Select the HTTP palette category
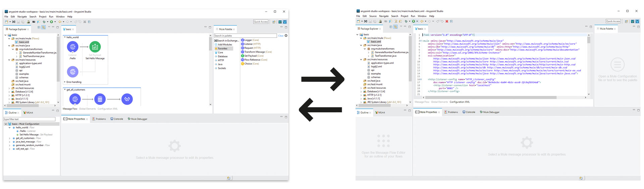 coord(219,60)
